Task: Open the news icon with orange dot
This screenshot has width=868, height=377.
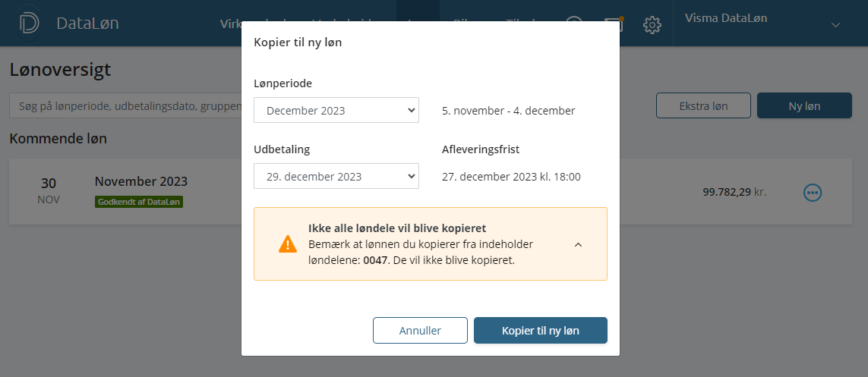Action: pos(614,24)
